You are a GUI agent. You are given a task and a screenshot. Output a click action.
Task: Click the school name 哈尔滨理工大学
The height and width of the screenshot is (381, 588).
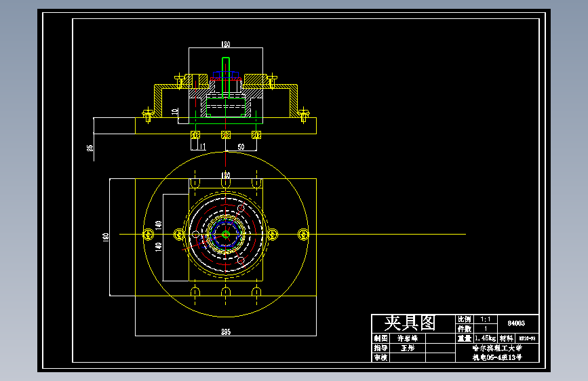pyautogui.click(x=497, y=348)
